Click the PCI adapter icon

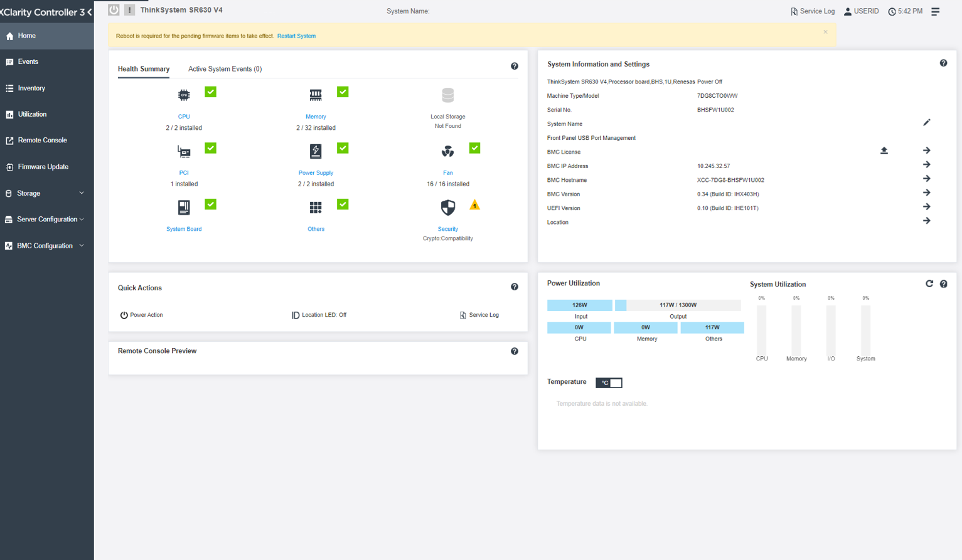(184, 151)
